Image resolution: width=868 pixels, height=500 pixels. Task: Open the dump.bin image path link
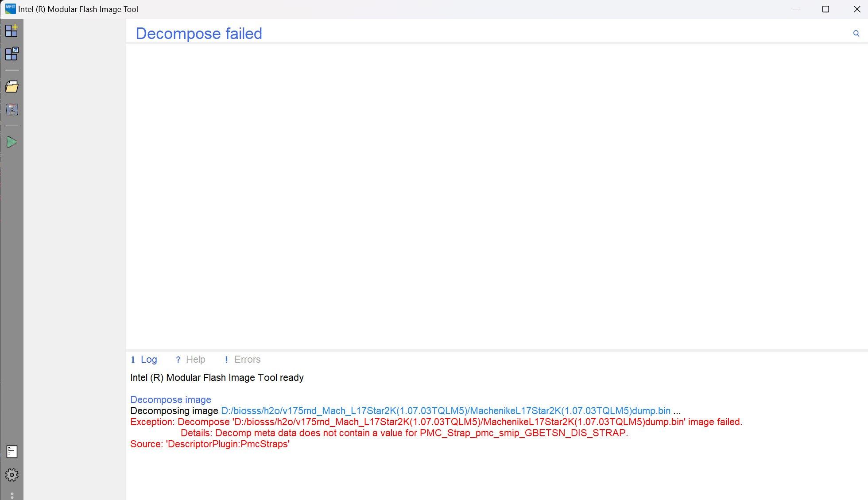[446, 411]
